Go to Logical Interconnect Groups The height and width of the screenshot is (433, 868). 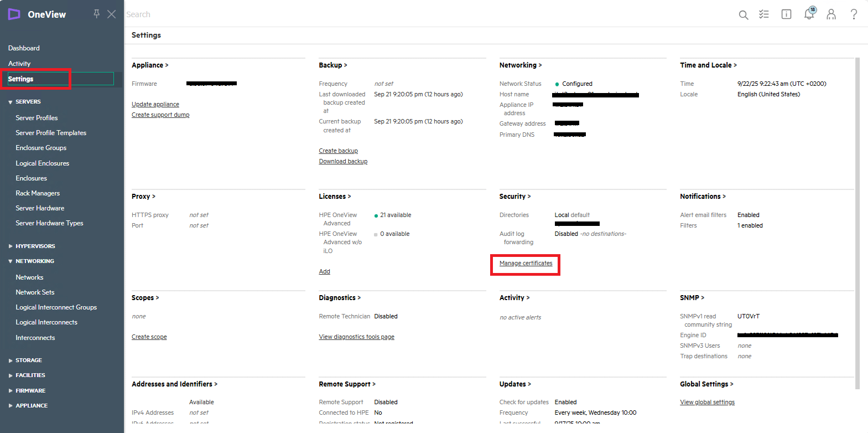(x=56, y=307)
